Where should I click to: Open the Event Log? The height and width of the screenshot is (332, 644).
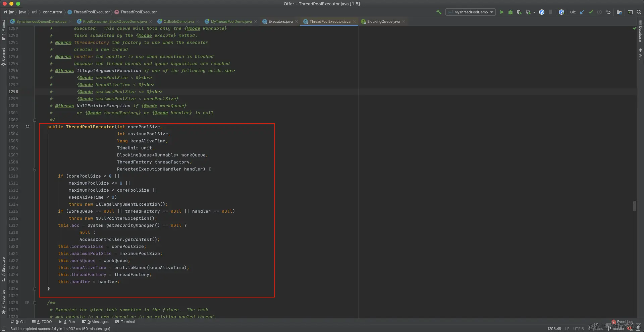tap(623, 322)
